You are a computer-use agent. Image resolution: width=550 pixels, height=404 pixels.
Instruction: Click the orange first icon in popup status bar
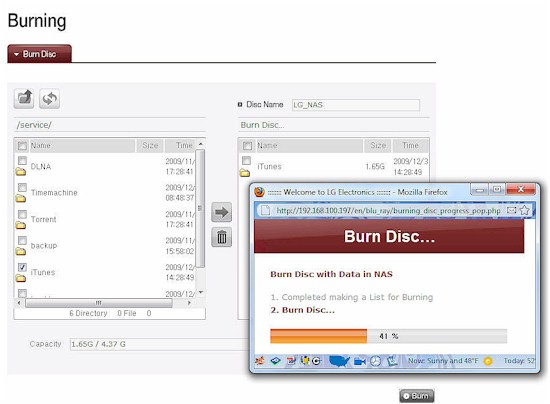point(260,361)
